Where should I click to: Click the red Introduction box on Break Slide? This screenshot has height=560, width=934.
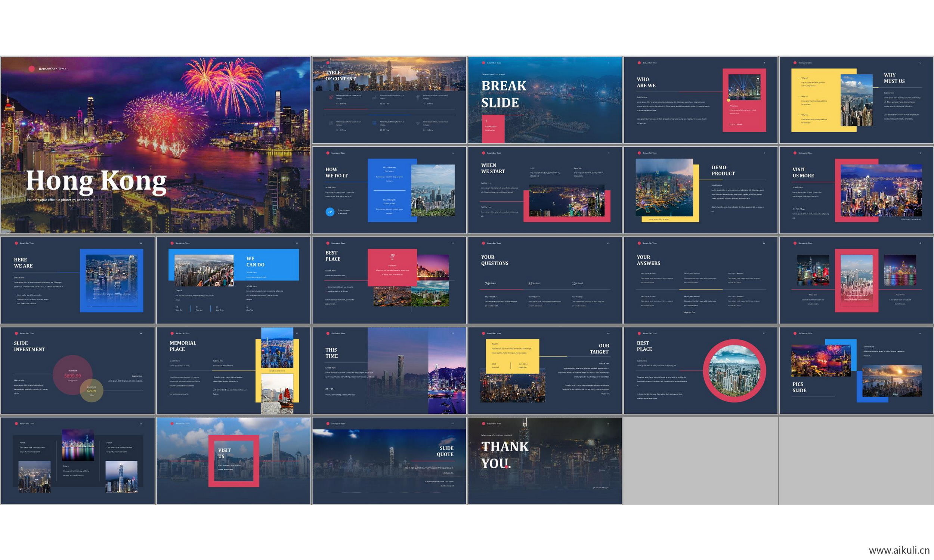pyautogui.click(x=493, y=129)
